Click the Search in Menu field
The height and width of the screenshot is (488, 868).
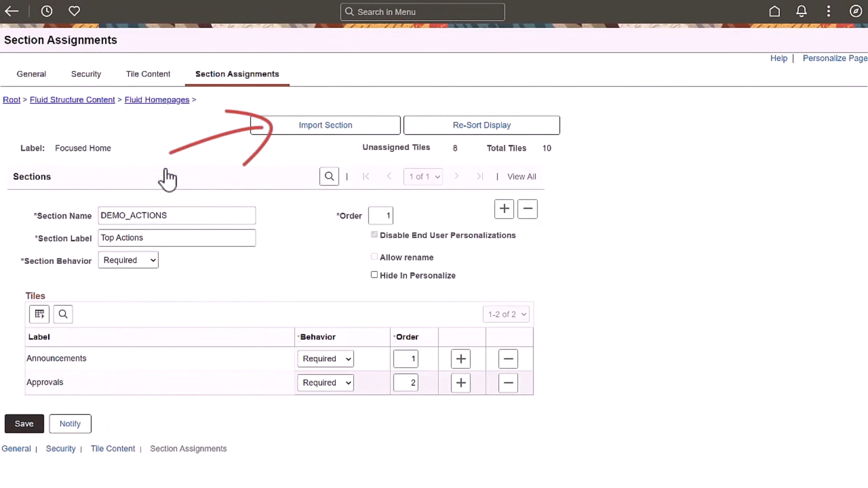(x=422, y=12)
